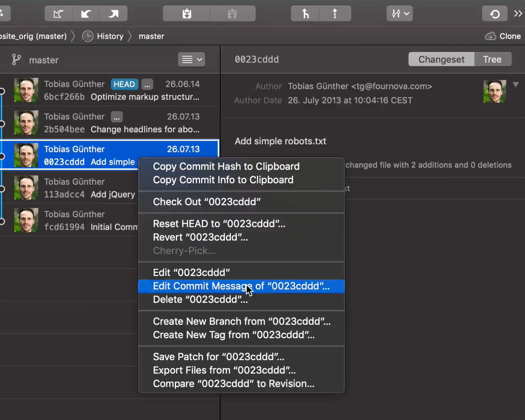This screenshot has width=525, height=420.
Task: Click the ellipsis badge on commit 2b504bee
Action: (x=117, y=117)
